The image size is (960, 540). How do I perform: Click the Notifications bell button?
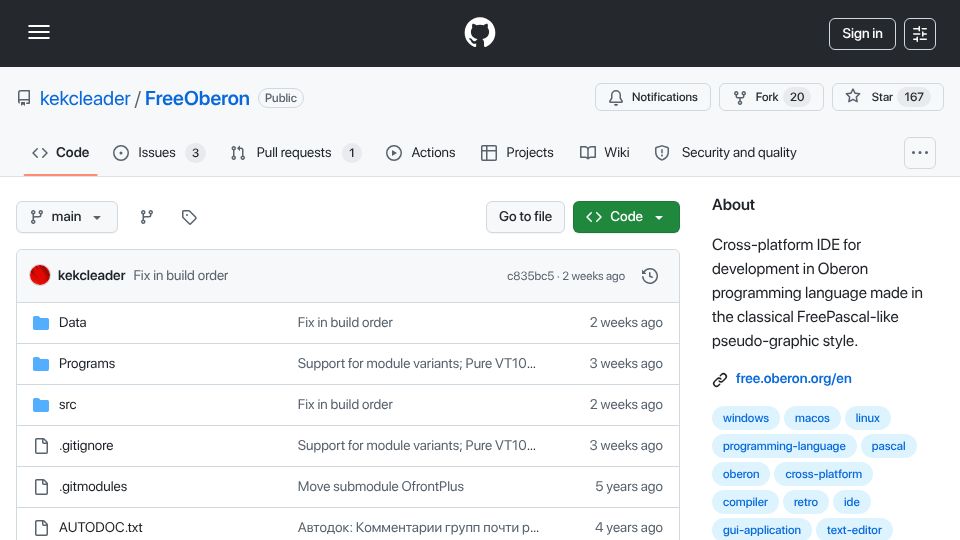coord(653,97)
